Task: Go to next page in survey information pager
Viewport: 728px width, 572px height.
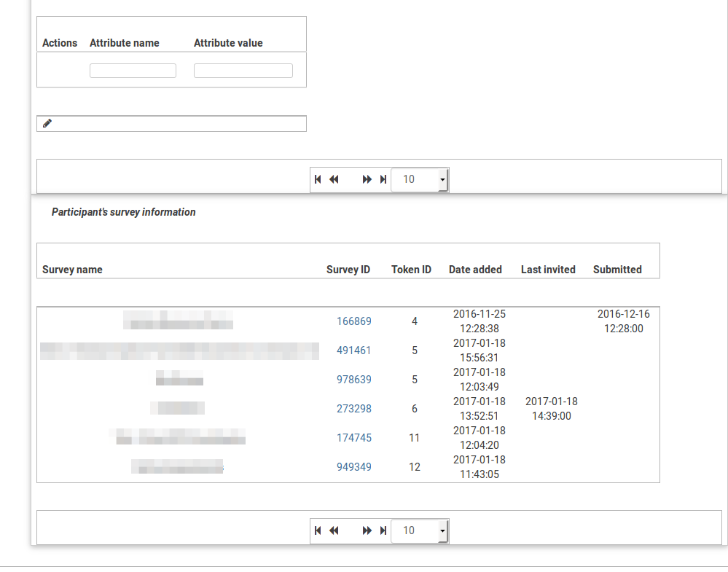Action: coord(367,530)
